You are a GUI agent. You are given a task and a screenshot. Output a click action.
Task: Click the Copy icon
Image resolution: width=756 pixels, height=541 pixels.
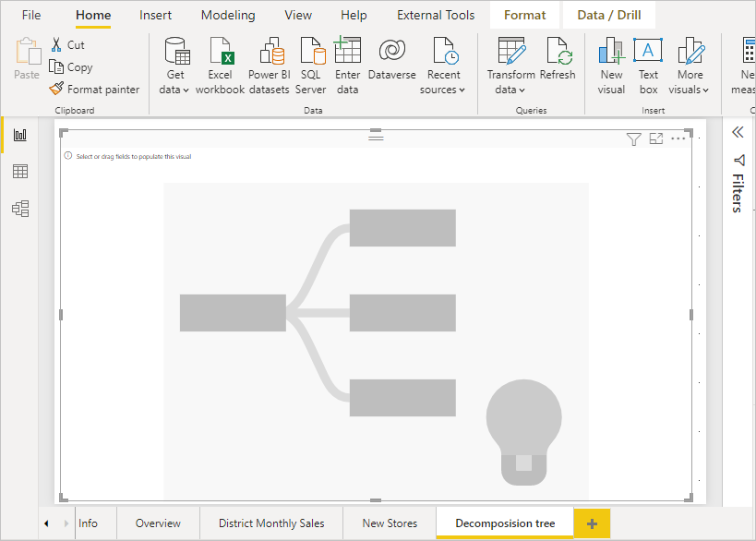[56, 66]
